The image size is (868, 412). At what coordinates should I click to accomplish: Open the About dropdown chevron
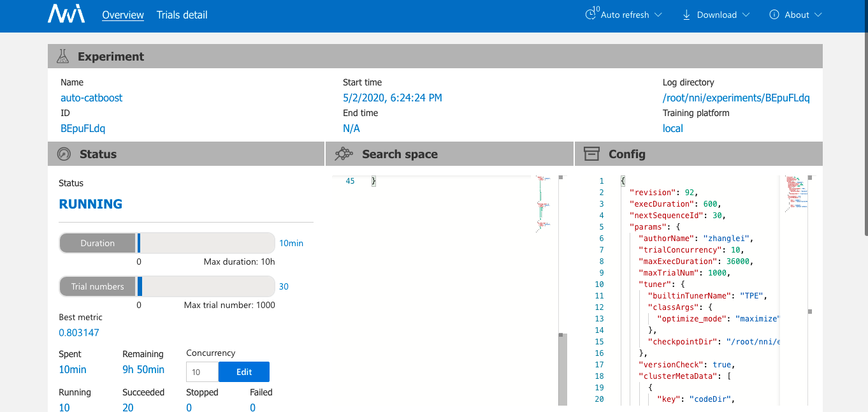818,15
